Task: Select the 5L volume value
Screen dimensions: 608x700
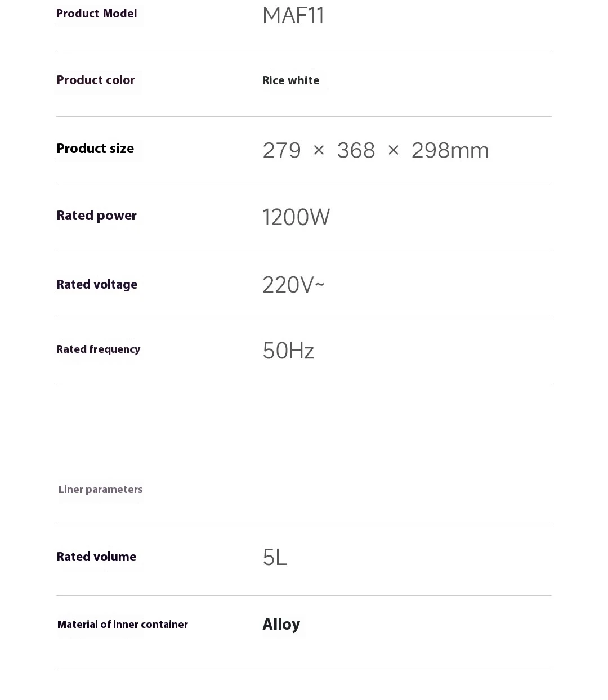Action: pyautogui.click(x=275, y=558)
